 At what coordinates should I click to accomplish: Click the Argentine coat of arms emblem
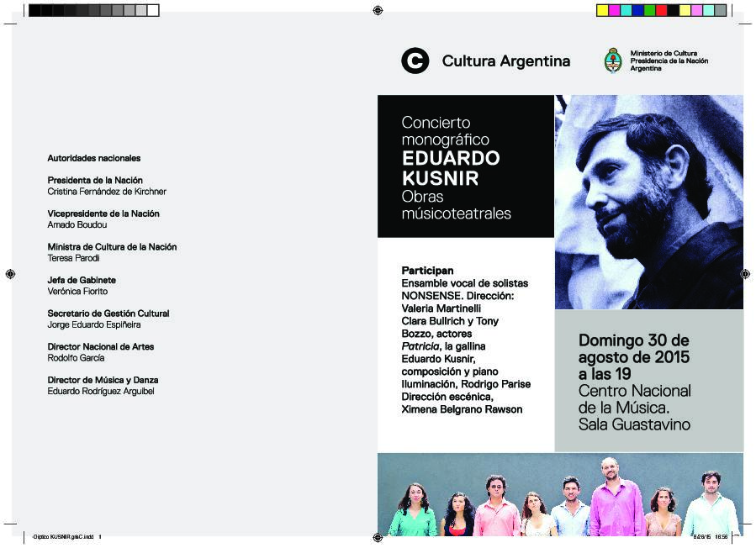click(613, 61)
